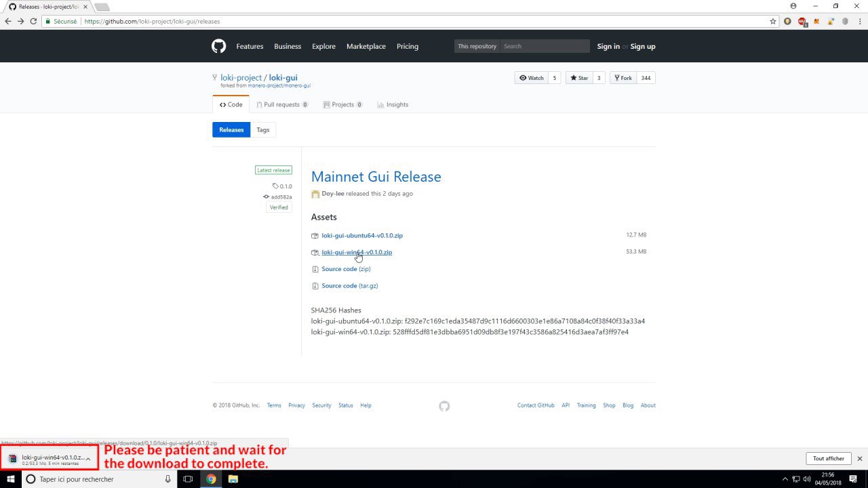The width and height of the screenshot is (868, 488).
Task: Click the Watch button
Action: click(531, 78)
